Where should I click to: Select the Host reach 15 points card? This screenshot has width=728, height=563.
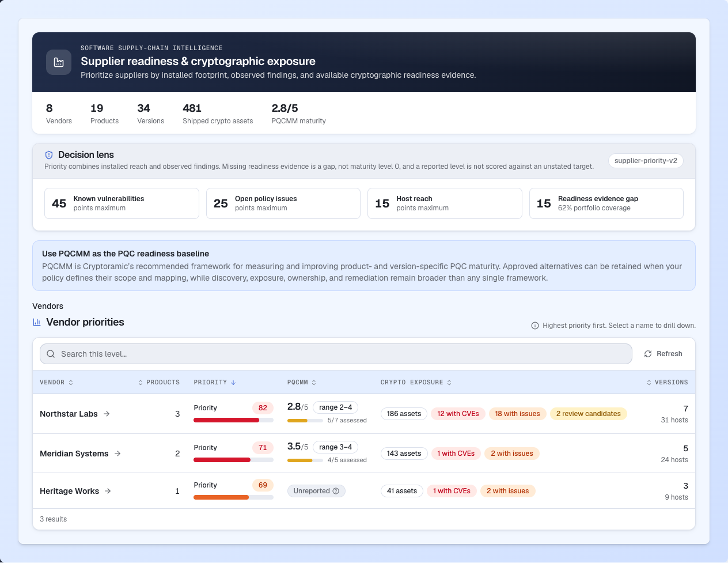(445, 203)
